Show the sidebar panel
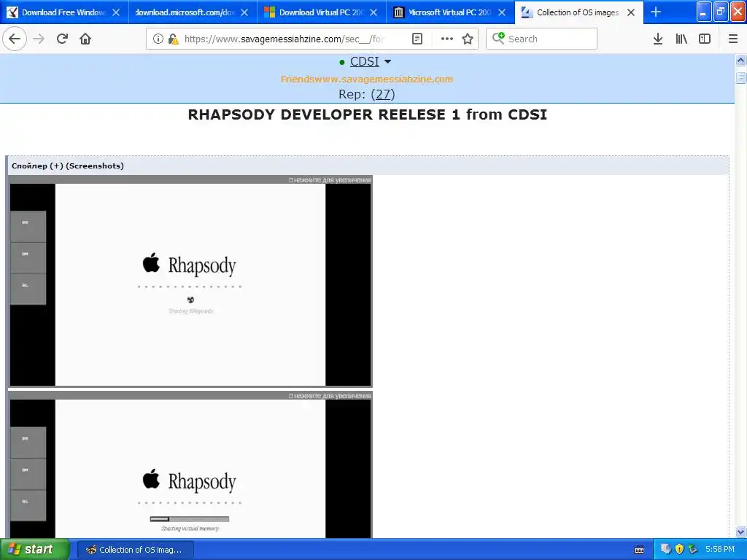 coord(705,39)
